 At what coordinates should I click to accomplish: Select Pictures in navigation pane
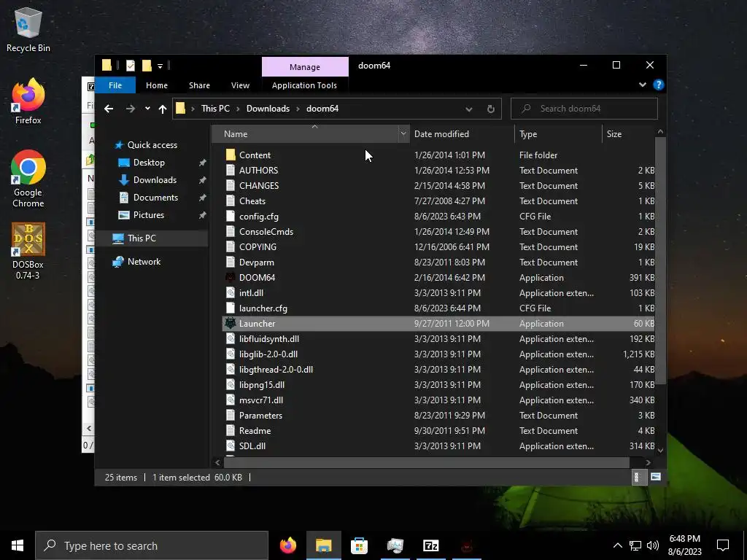[149, 215]
